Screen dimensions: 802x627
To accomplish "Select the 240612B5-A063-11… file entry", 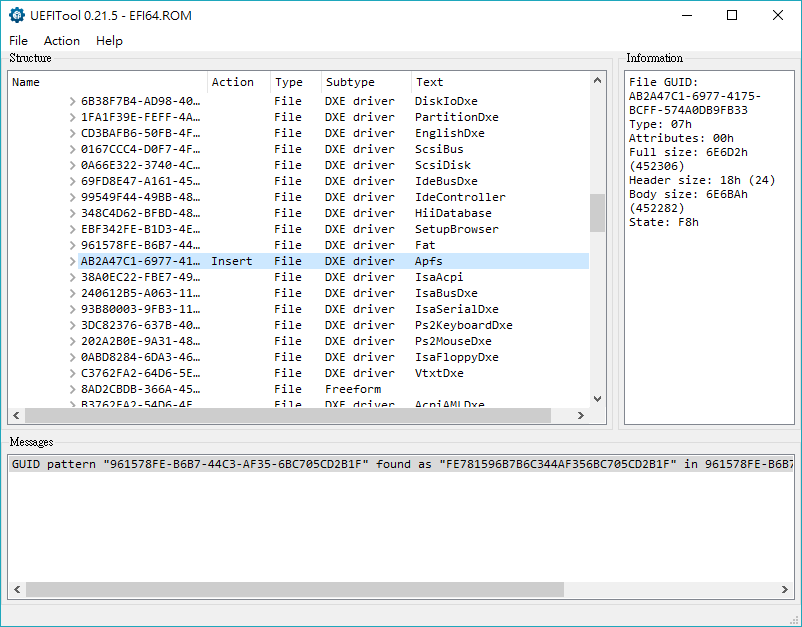I will point(141,293).
